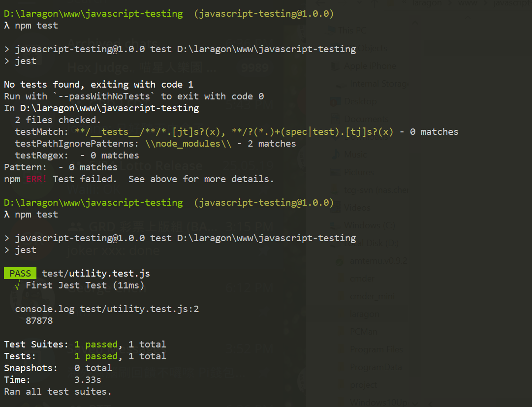Click the green PASS badge
Image resolution: width=532 pixels, height=407 pixels.
click(x=20, y=274)
